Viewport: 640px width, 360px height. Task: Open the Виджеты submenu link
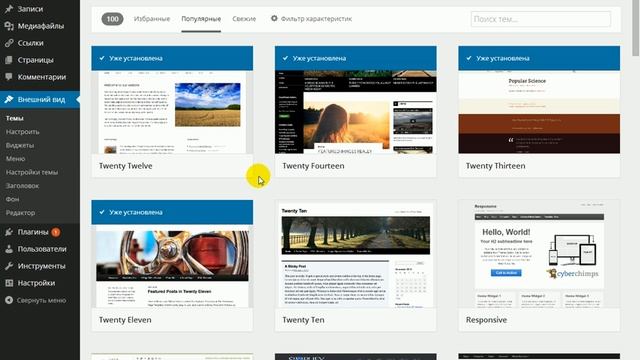[20, 145]
